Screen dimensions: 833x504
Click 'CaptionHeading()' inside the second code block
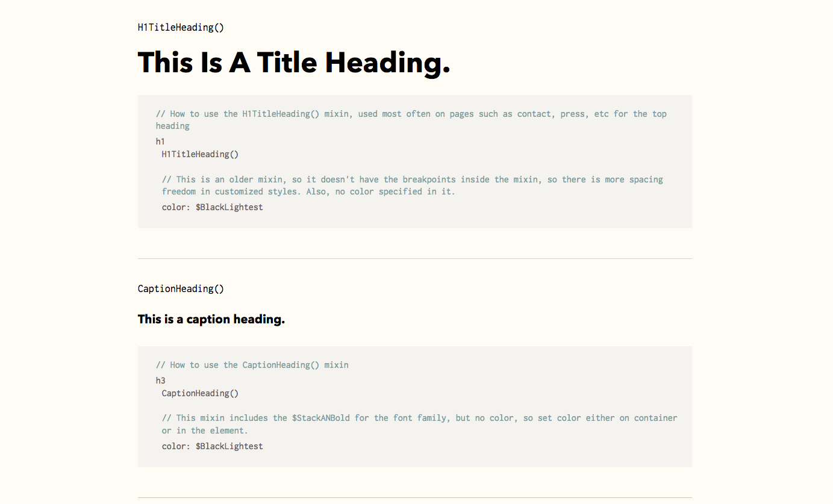[x=200, y=393]
